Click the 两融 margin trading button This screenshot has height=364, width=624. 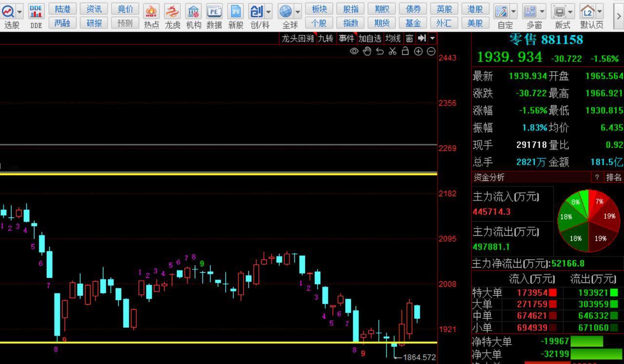(63, 23)
